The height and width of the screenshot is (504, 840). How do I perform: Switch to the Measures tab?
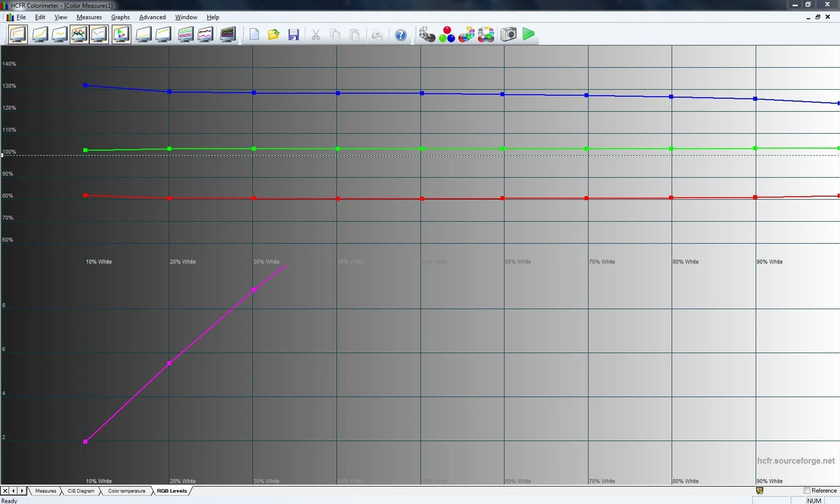point(45,491)
